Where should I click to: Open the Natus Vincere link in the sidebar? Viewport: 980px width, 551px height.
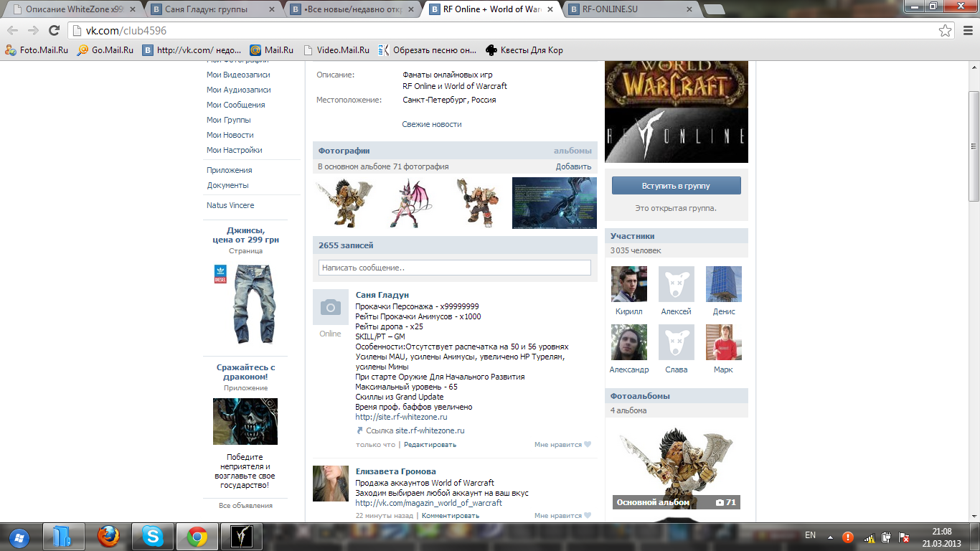point(230,205)
